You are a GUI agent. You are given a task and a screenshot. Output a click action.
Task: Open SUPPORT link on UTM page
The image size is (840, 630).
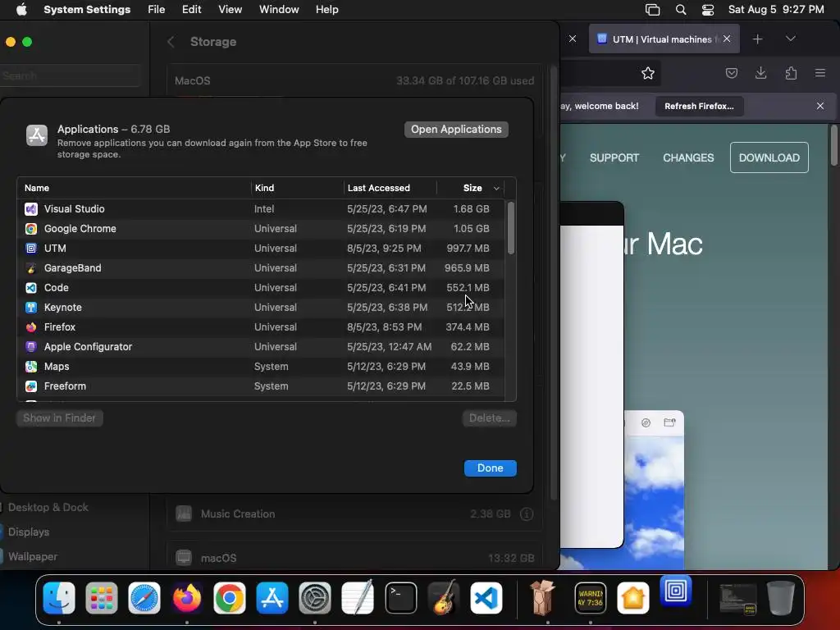click(x=614, y=157)
